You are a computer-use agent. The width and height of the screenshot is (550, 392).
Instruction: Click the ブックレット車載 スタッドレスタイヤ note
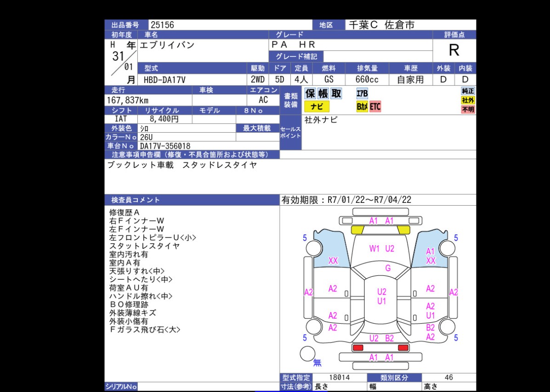pos(182,165)
